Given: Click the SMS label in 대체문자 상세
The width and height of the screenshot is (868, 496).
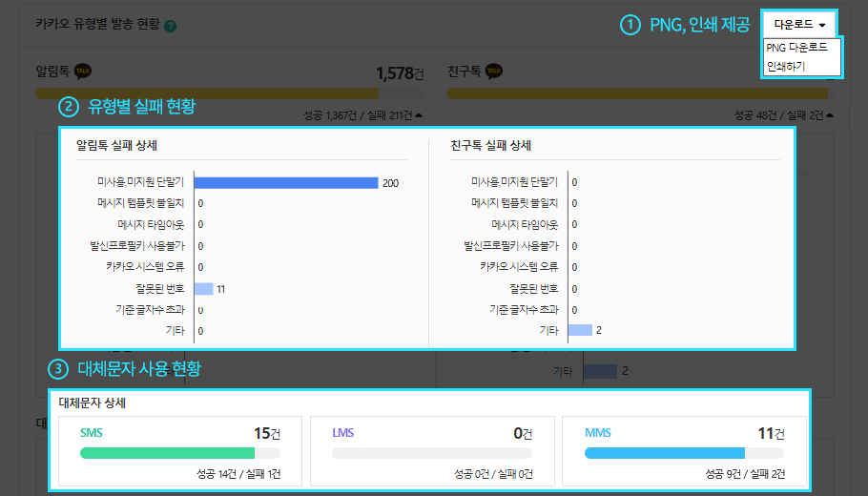Looking at the screenshot, I should click(x=92, y=433).
